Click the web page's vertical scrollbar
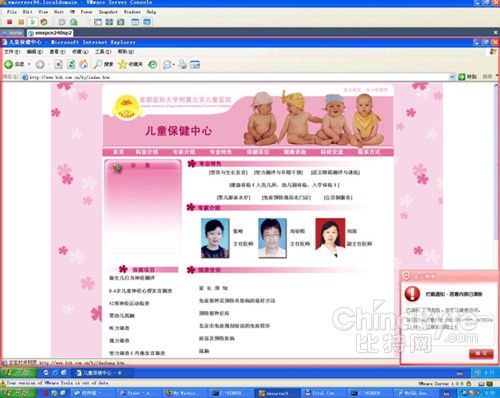This screenshot has height=398, width=500. [x=496, y=220]
